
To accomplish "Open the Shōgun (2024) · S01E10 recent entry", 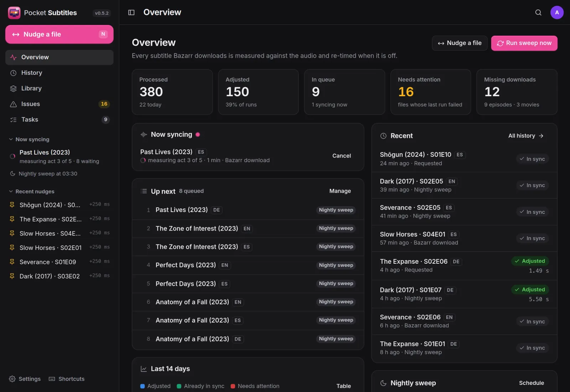I will [464, 159].
